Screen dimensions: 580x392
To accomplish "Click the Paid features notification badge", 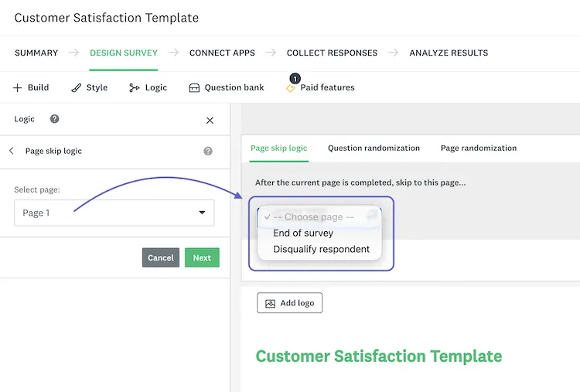I will (x=295, y=78).
